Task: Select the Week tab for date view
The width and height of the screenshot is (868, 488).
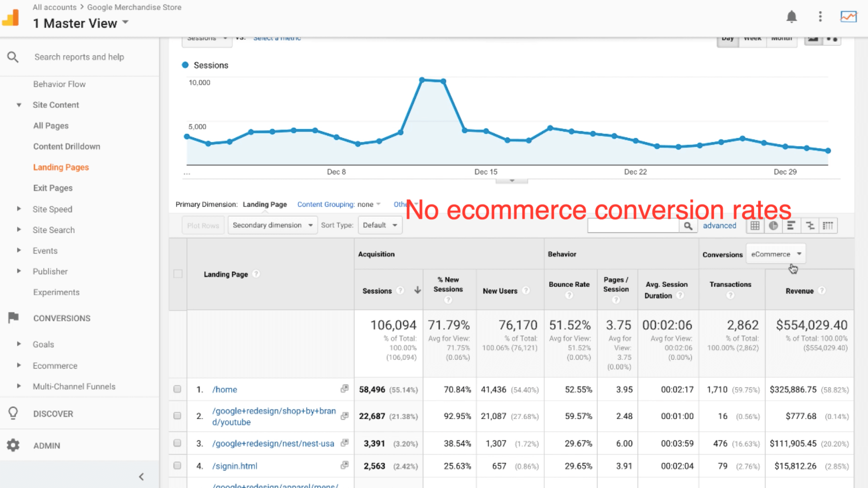Action: point(753,38)
